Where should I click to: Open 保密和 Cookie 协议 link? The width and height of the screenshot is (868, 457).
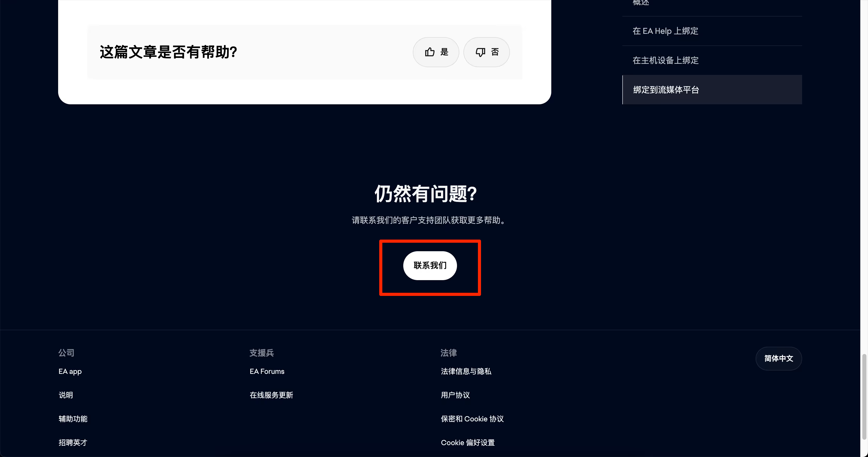coord(472,419)
